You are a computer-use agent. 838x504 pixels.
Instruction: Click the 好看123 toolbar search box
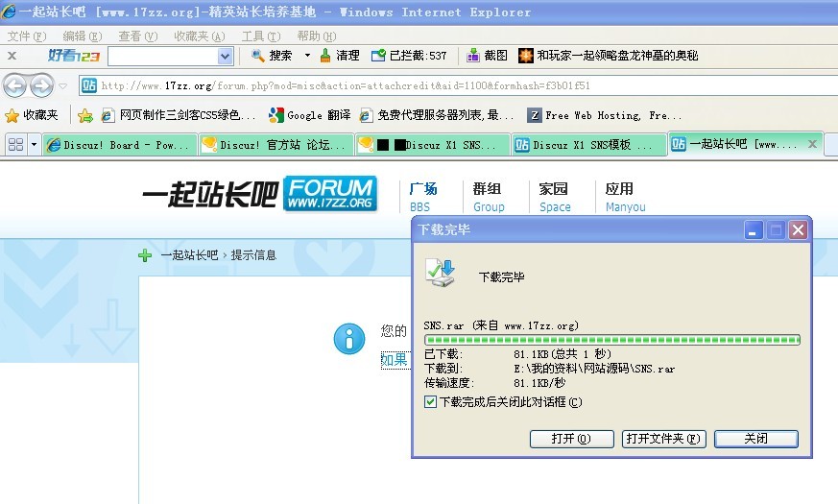[163, 56]
